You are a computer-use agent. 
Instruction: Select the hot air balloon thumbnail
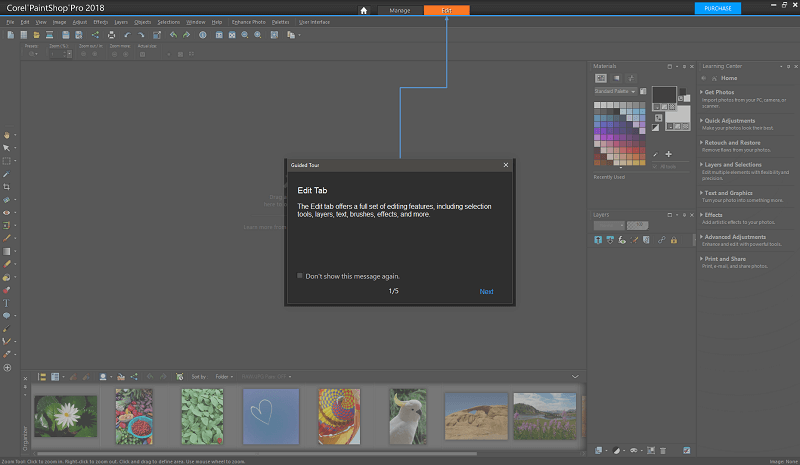339,417
